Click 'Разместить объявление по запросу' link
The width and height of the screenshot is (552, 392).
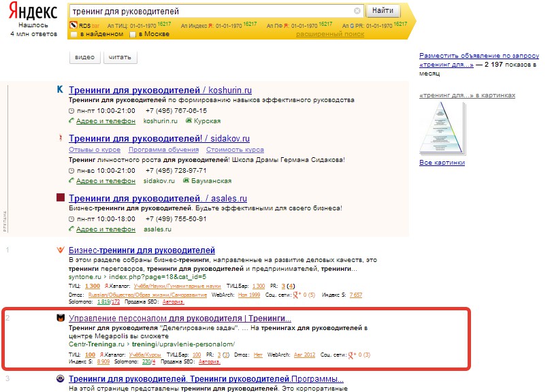479,56
